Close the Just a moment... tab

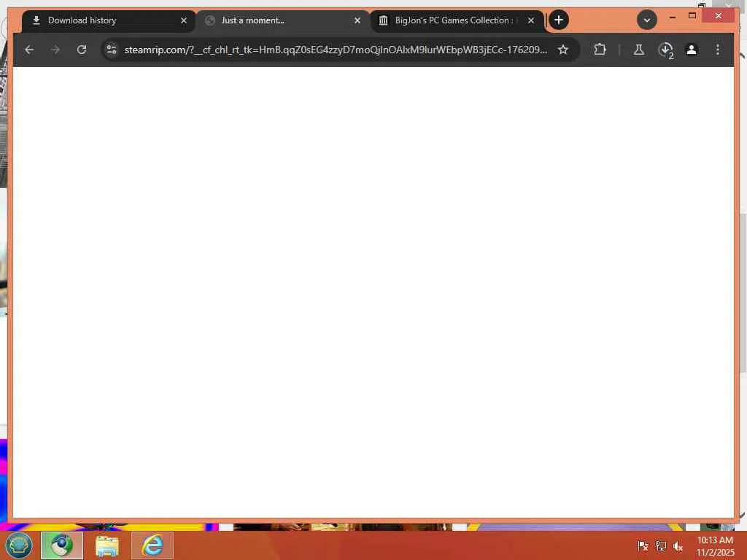pos(357,20)
